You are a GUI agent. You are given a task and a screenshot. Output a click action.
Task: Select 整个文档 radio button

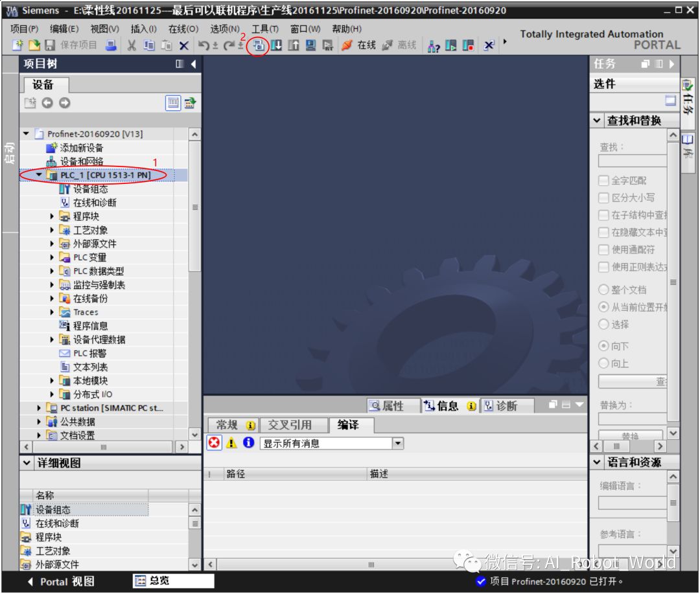tap(603, 290)
